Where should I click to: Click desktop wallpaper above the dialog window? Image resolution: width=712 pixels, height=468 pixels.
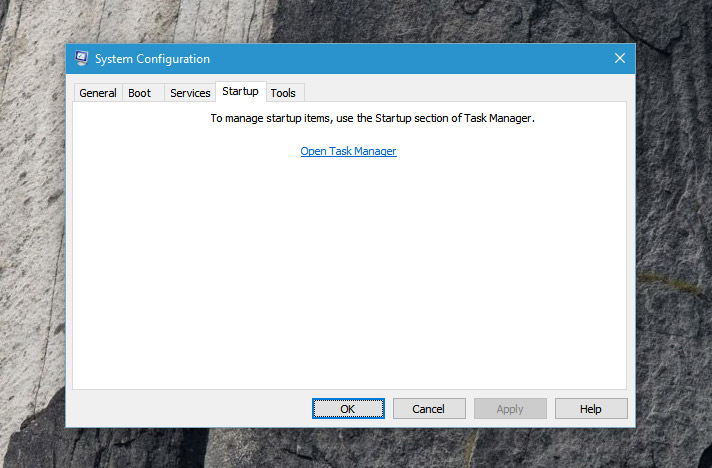pyautogui.click(x=350, y=20)
